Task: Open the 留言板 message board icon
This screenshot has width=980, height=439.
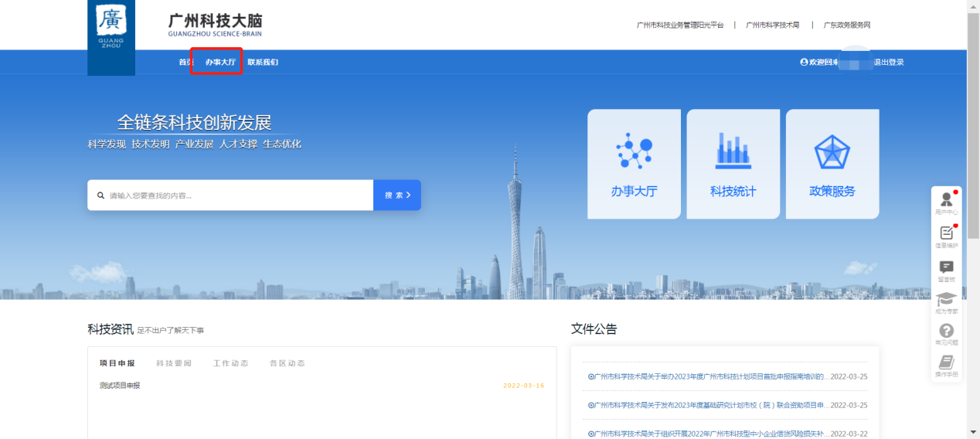Action: tap(946, 269)
